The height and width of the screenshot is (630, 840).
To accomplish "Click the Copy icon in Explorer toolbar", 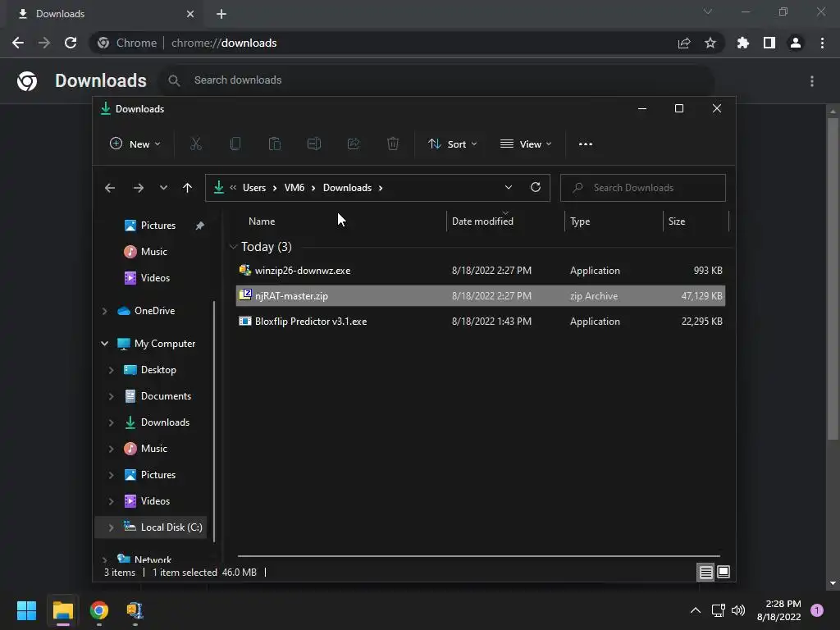I will point(235,144).
